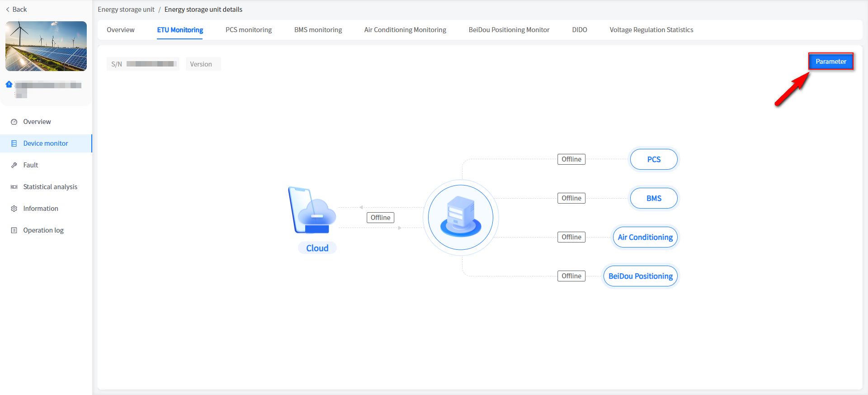Image resolution: width=868 pixels, height=395 pixels.
Task: Click the Cloud phone illustration icon
Action: pos(312,211)
